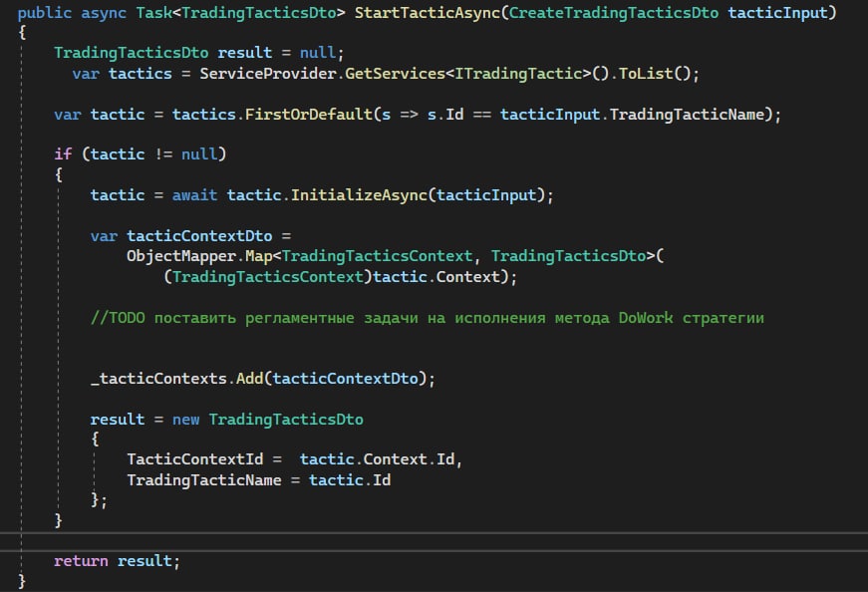Click GetServices method call

[396, 74]
